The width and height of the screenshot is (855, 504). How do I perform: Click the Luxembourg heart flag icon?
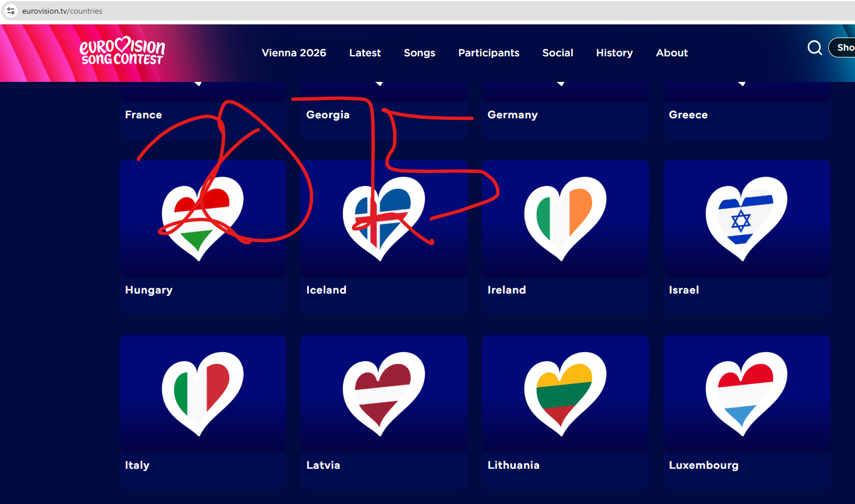click(x=746, y=394)
